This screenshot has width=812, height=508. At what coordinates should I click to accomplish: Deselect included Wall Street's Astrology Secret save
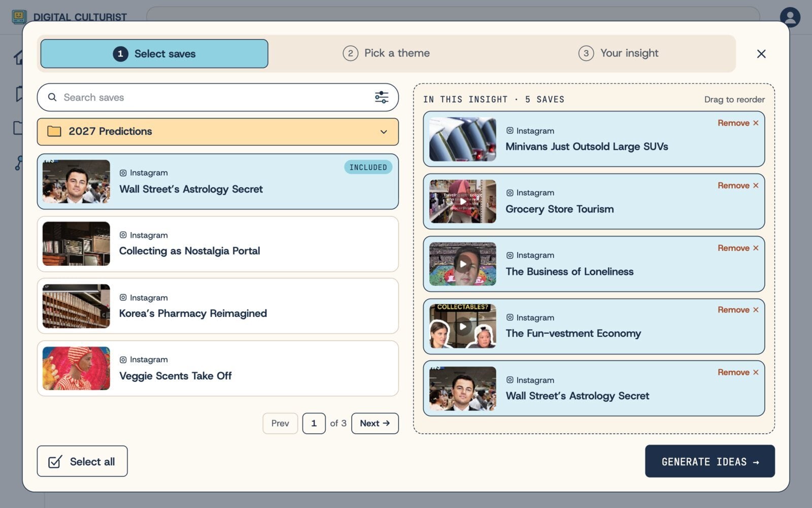(218, 181)
